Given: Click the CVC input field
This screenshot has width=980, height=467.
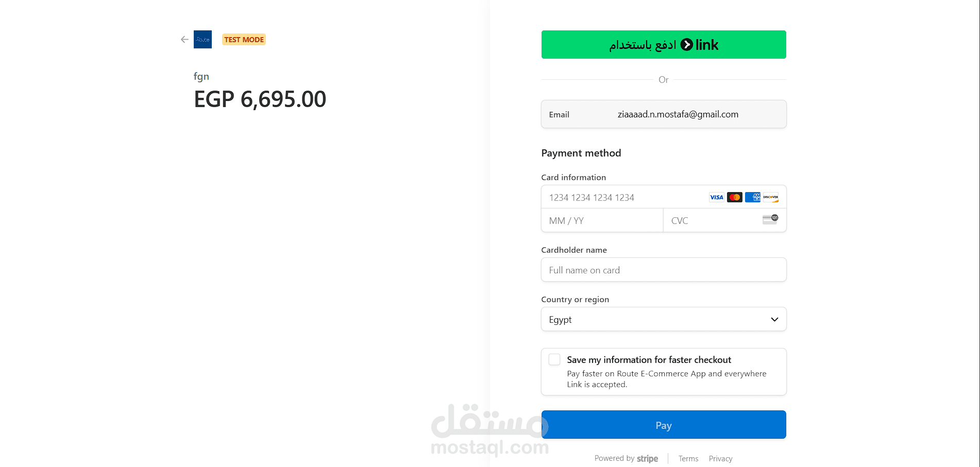Looking at the screenshot, I should pyautogui.click(x=711, y=220).
